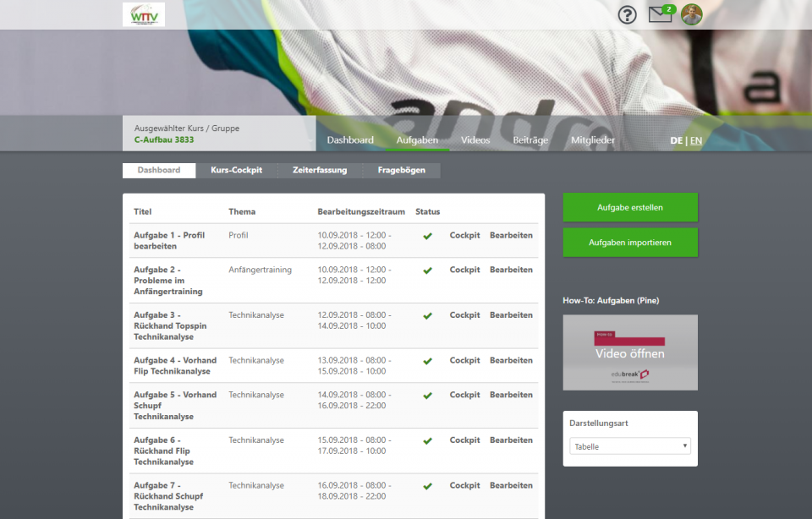Screen dimensions: 812x519
Task: Open the user profile avatar
Action: coord(692,14)
